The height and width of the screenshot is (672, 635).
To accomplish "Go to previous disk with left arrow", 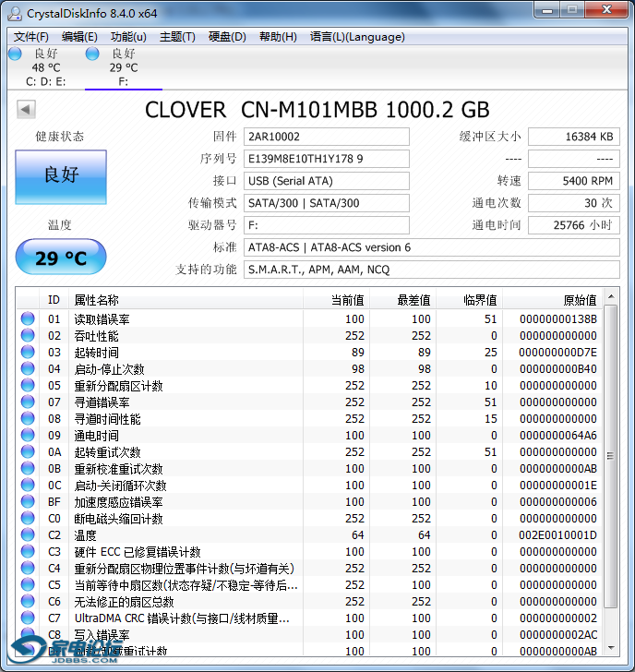I will click(26, 109).
